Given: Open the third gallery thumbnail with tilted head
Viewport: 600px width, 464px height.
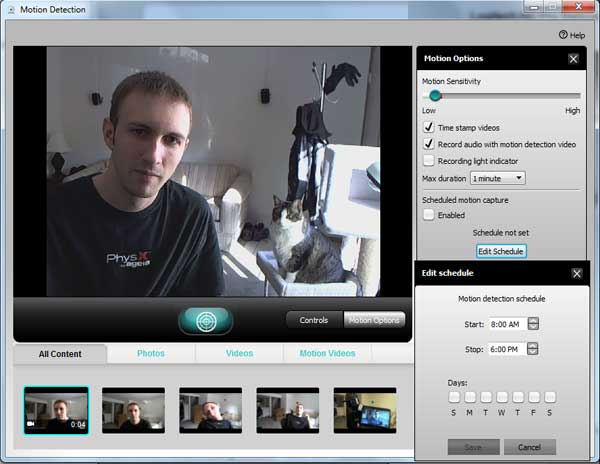Looking at the screenshot, I should click(x=210, y=410).
